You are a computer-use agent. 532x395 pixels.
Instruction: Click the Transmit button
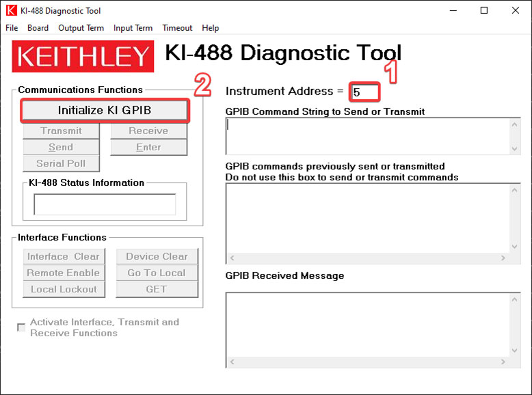pos(61,131)
